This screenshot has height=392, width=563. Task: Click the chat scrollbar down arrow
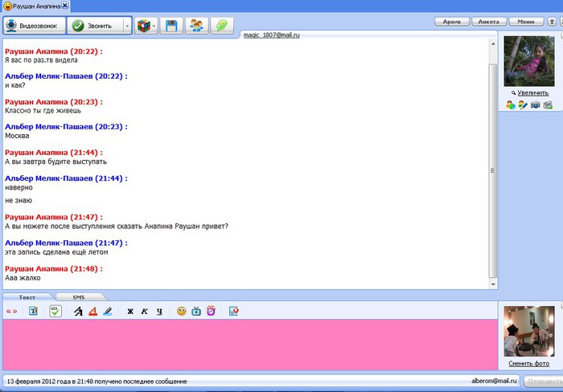pyautogui.click(x=493, y=284)
